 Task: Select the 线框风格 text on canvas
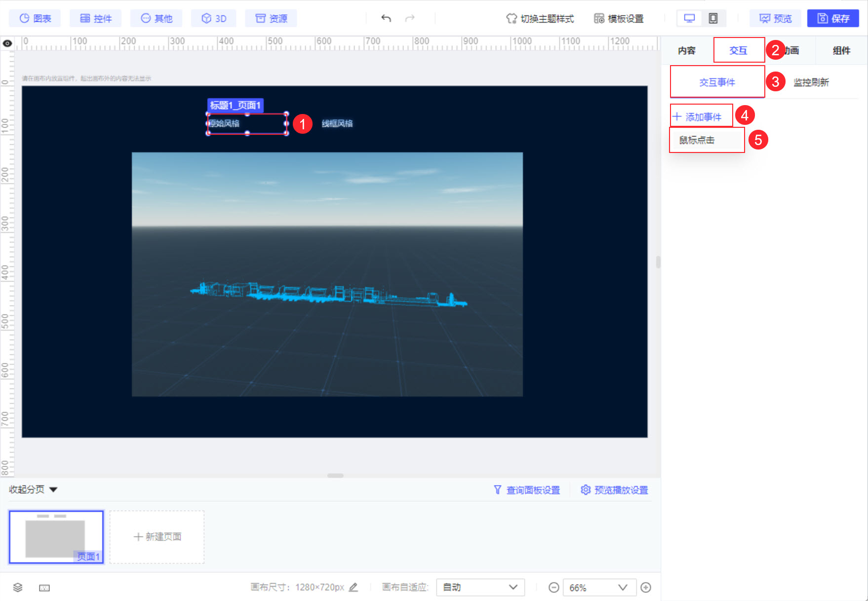pyautogui.click(x=337, y=123)
